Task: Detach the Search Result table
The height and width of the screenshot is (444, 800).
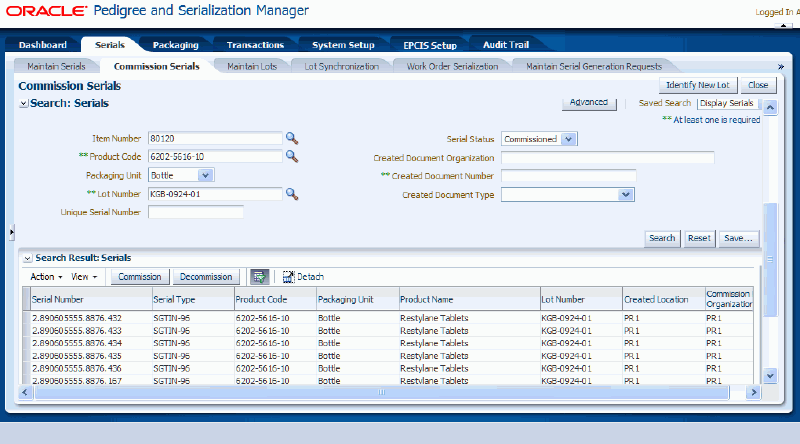Action: (303, 276)
